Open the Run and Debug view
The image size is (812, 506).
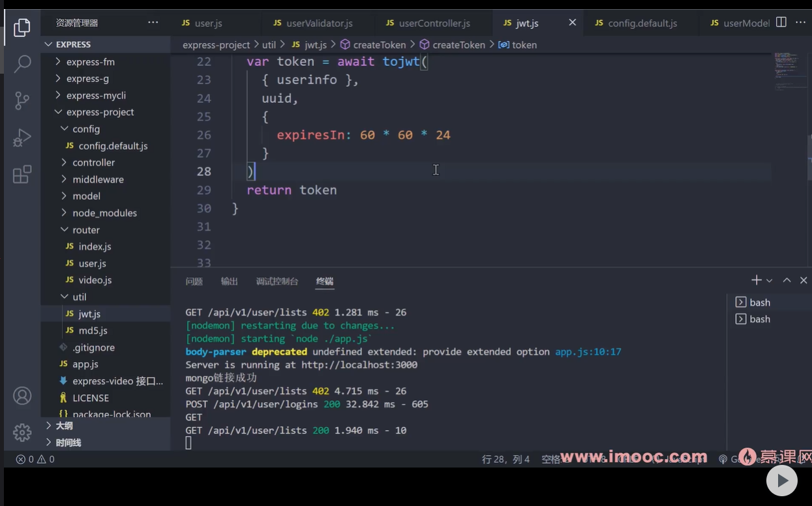(22, 138)
